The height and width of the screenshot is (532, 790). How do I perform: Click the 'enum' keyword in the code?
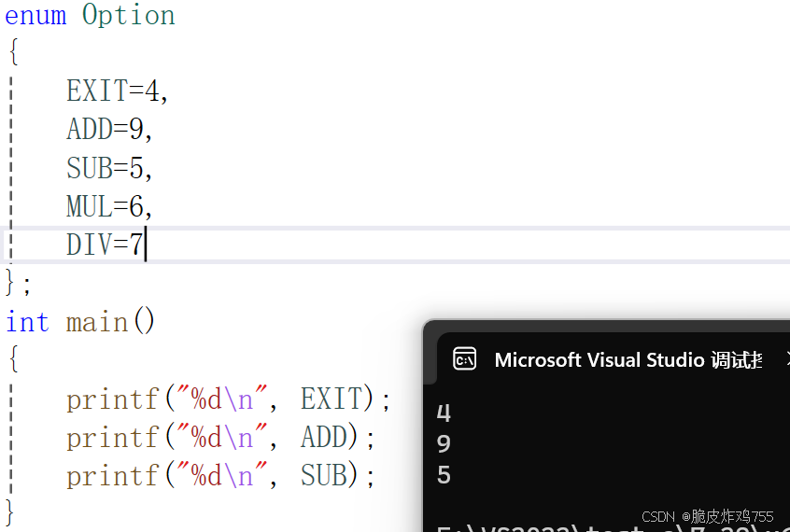pyautogui.click(x=35, y=15)
